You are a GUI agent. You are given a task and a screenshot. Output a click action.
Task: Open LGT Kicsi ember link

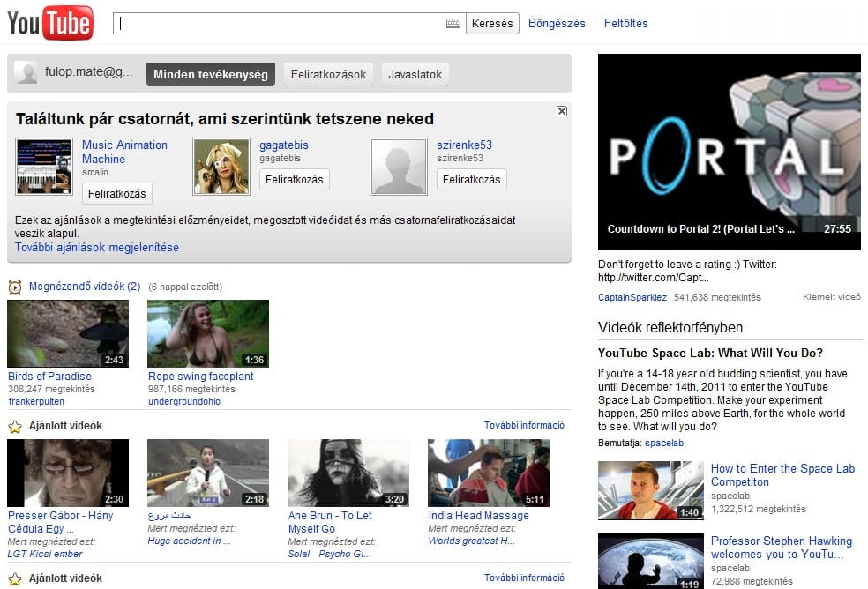(x=45, y=554)
